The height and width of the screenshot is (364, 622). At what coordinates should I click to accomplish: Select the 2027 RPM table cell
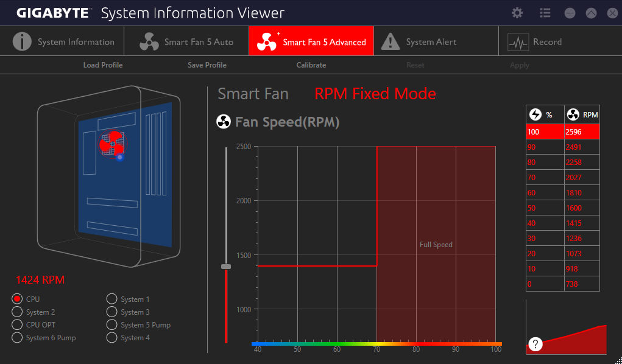coord(582,177)
